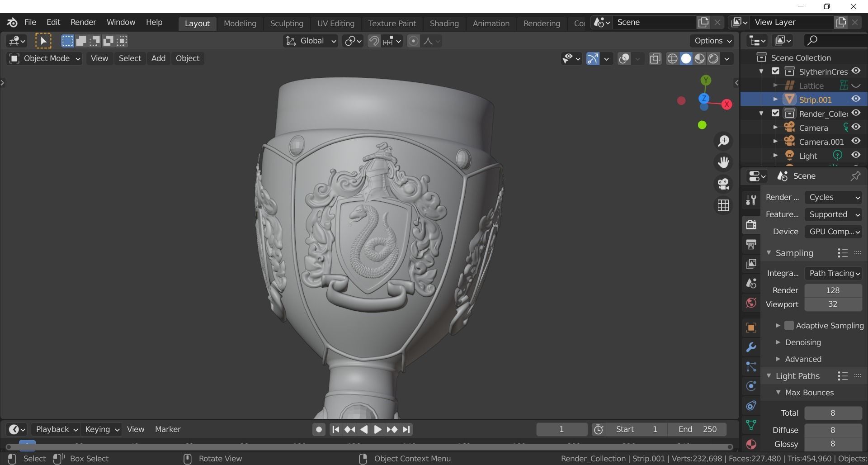Open Material properties tab

pyautogui.click(x=751, y=445)
